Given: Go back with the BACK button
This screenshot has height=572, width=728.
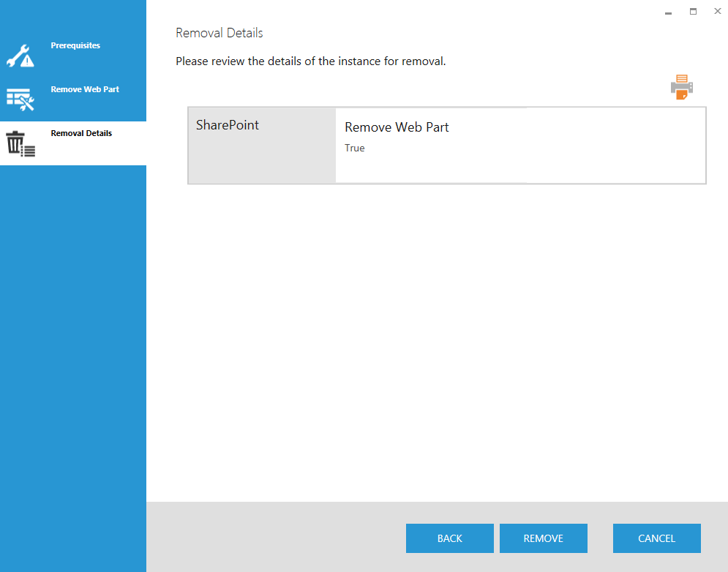Looking at the screenshot, I should 449,538.
